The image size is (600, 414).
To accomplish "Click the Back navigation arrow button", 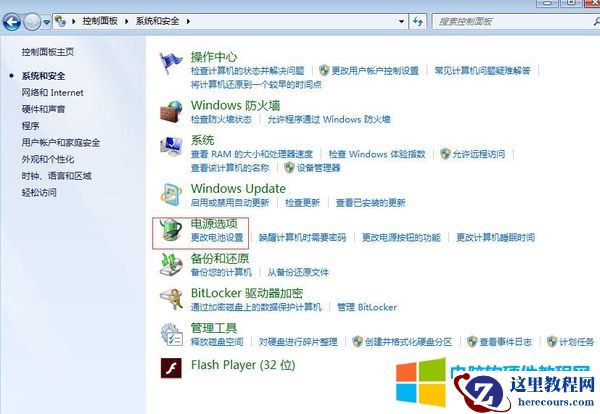I will tap(11, 22).
